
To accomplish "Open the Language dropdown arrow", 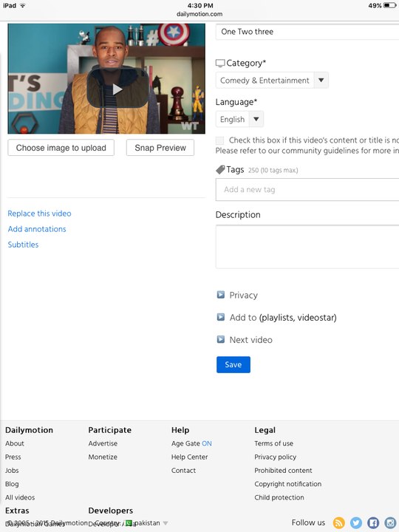I will point(256,119).
